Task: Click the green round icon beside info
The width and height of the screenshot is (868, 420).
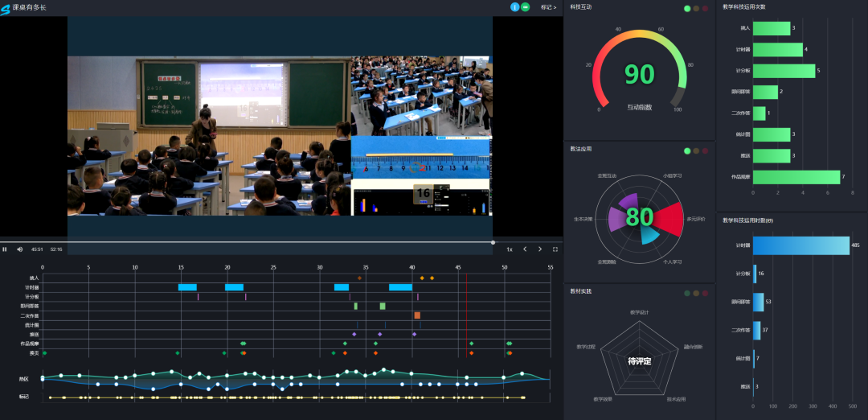Action: tap(526, 6)
